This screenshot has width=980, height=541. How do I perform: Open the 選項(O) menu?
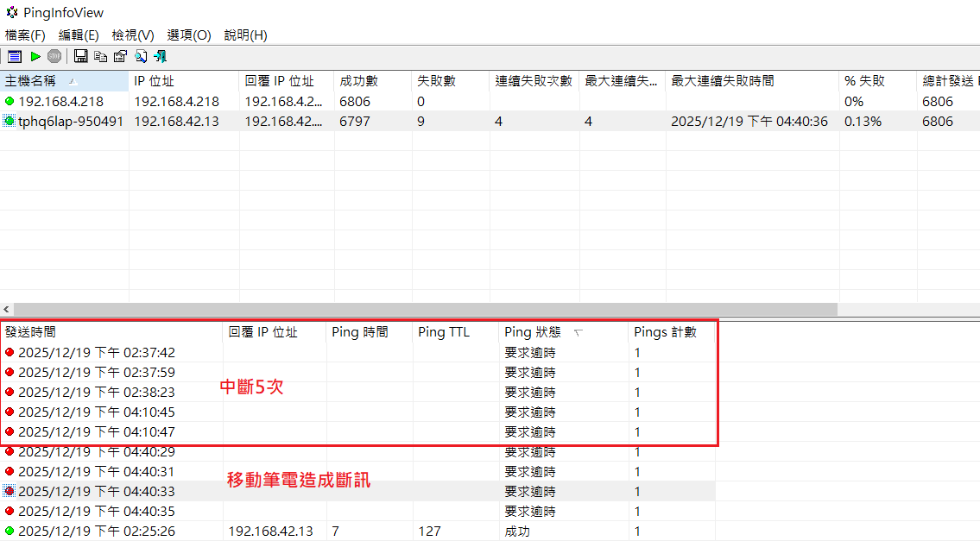click(x=188, y=35)
